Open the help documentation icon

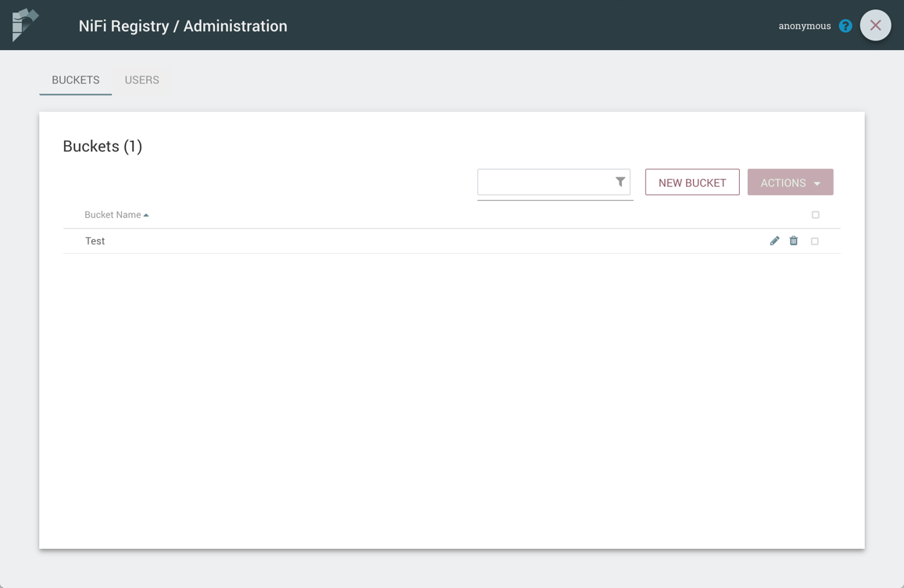coord(845,26)
